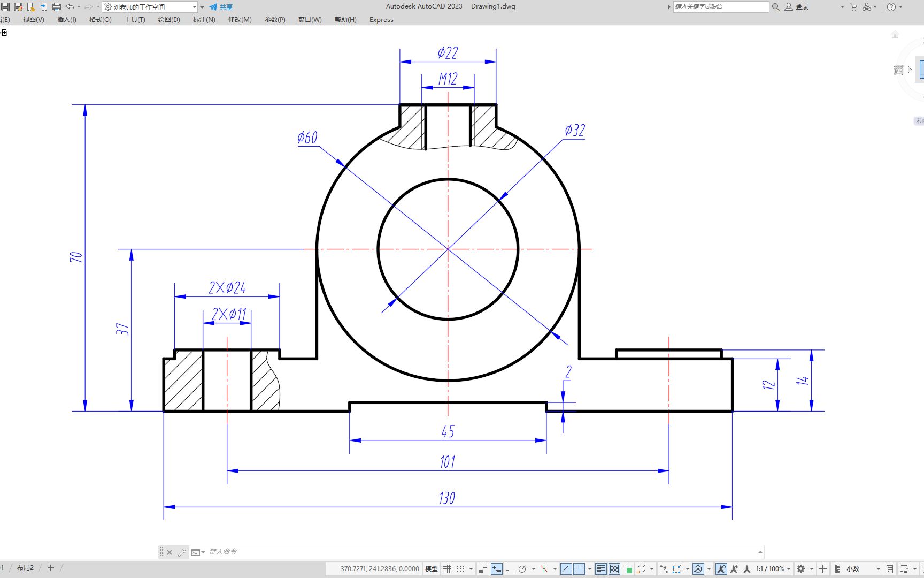Open the 工具(T) menu
Screen dimensions: 924x578
click(135, 20)
